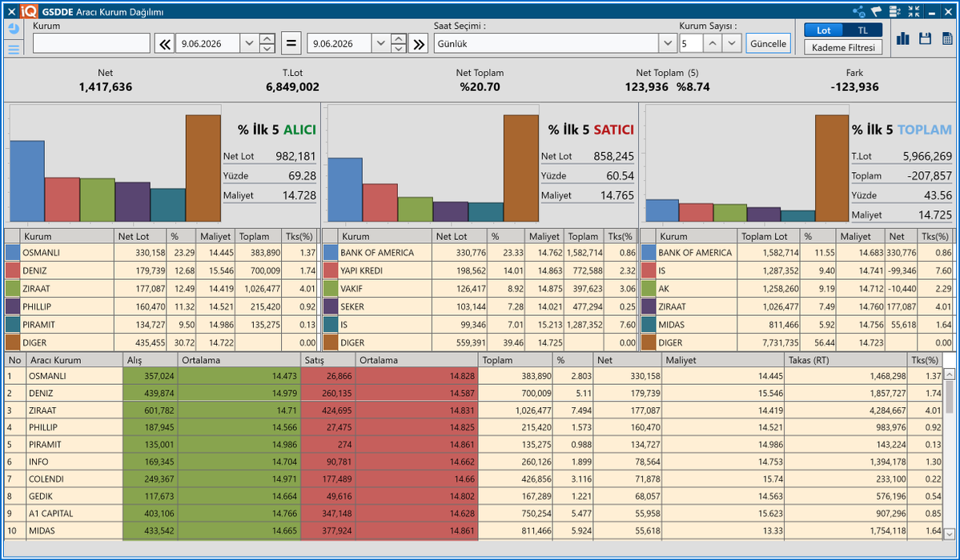Select the Lot unit toggle

[823, 30]
